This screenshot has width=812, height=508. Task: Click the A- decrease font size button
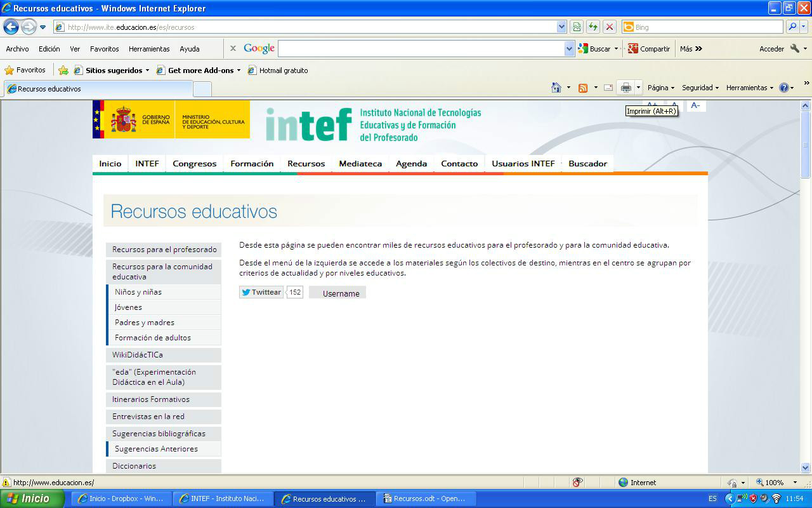point(695,105)
